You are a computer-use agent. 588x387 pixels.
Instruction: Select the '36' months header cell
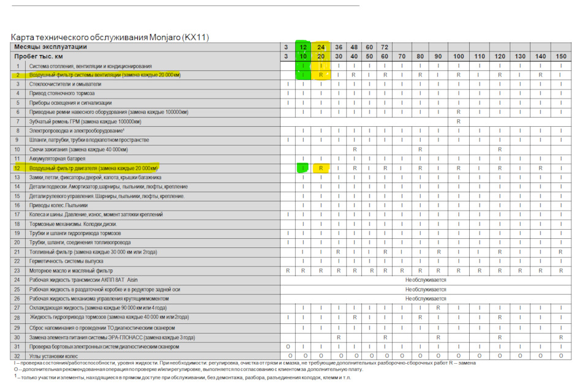click(x=339, y=47)
